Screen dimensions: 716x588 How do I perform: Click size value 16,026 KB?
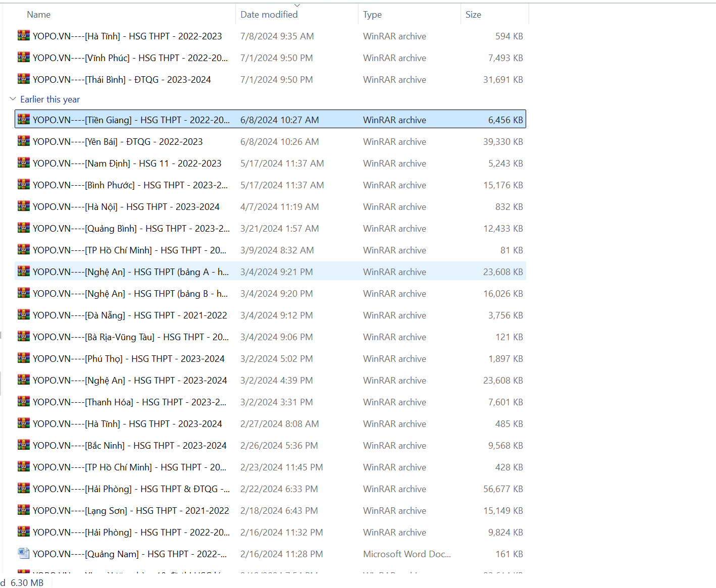tap(503, 294)
